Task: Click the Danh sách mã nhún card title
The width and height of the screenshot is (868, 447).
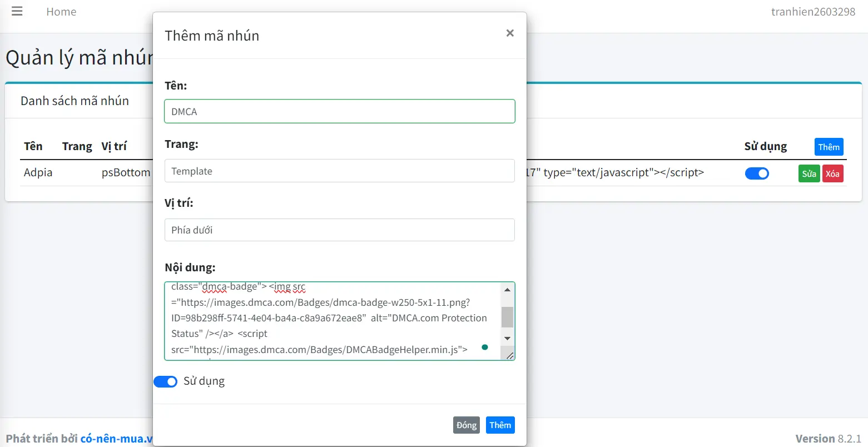Action: pyautogui.click(x=75, y=101)
